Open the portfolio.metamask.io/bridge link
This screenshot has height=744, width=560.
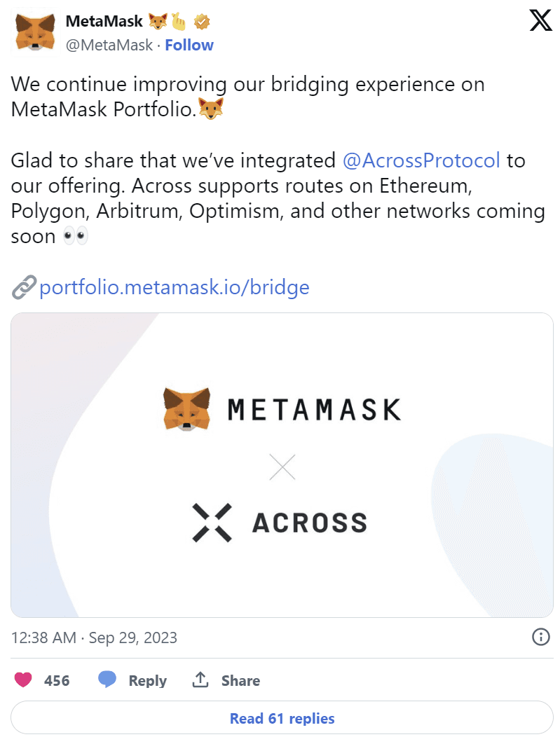click(x=175, y=287)
